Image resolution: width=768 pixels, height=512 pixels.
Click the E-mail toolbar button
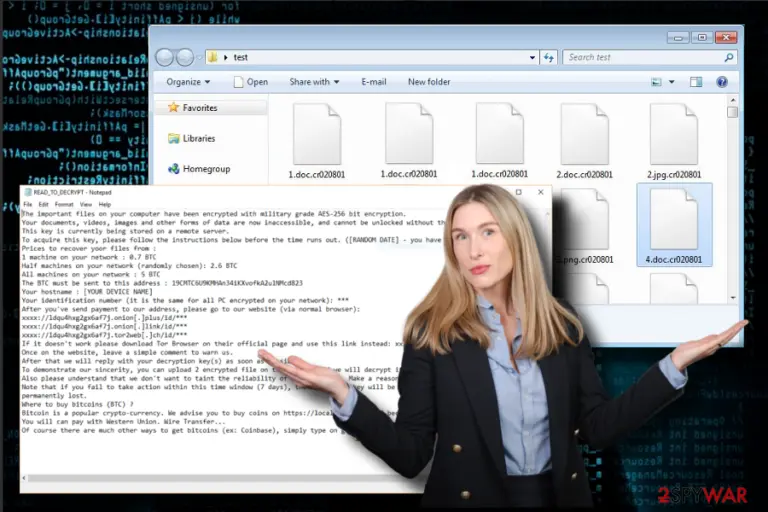374,82
